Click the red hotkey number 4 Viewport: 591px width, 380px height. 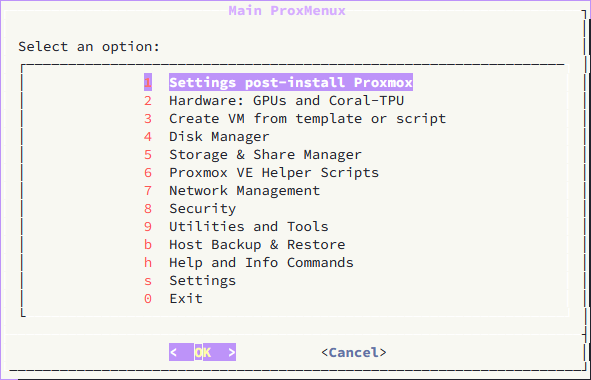point(148,136)
